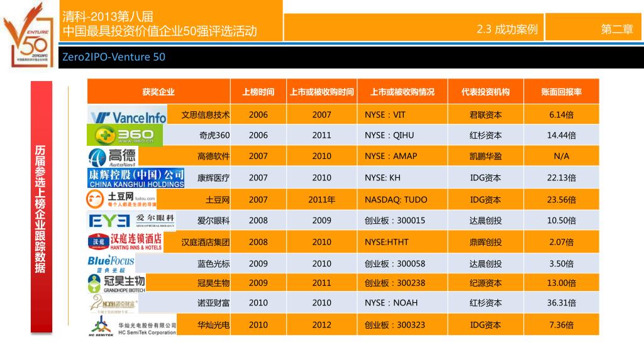This screenshot has width=644, height=362.
Task: Click the Zero2IPO-Venture 50 title text
Action: point(114,57)
